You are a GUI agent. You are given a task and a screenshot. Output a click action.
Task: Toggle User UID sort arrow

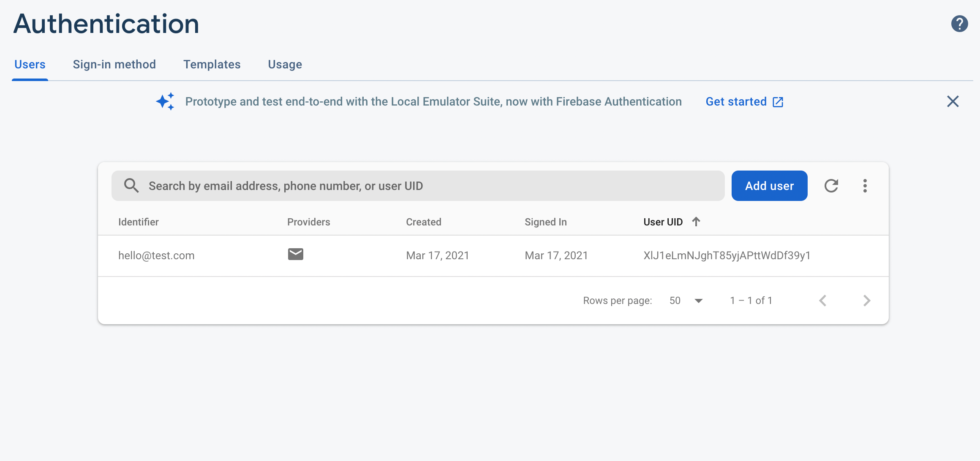coord(696,222)
